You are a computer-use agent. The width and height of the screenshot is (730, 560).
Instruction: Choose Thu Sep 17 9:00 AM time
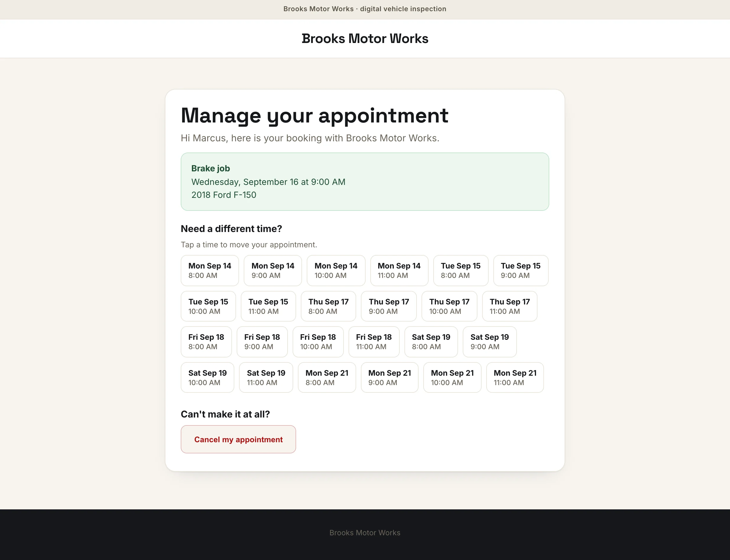(x=389, y=306)
